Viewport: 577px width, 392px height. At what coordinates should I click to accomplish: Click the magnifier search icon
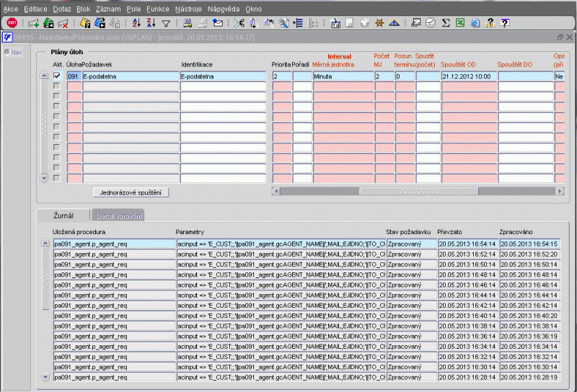pyautogui.click(x=283, y=23)
